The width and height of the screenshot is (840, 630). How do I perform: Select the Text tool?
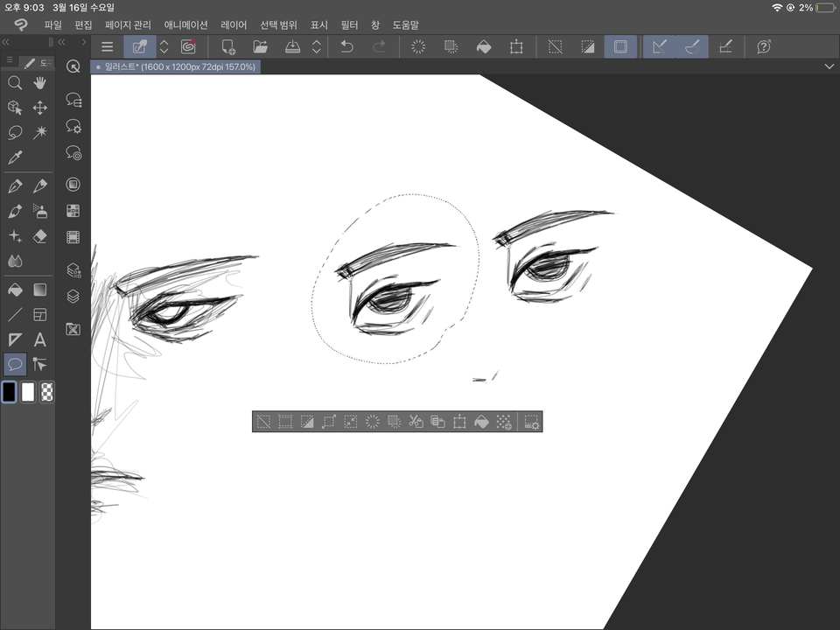pyautogui.click(x=38, y=339)
